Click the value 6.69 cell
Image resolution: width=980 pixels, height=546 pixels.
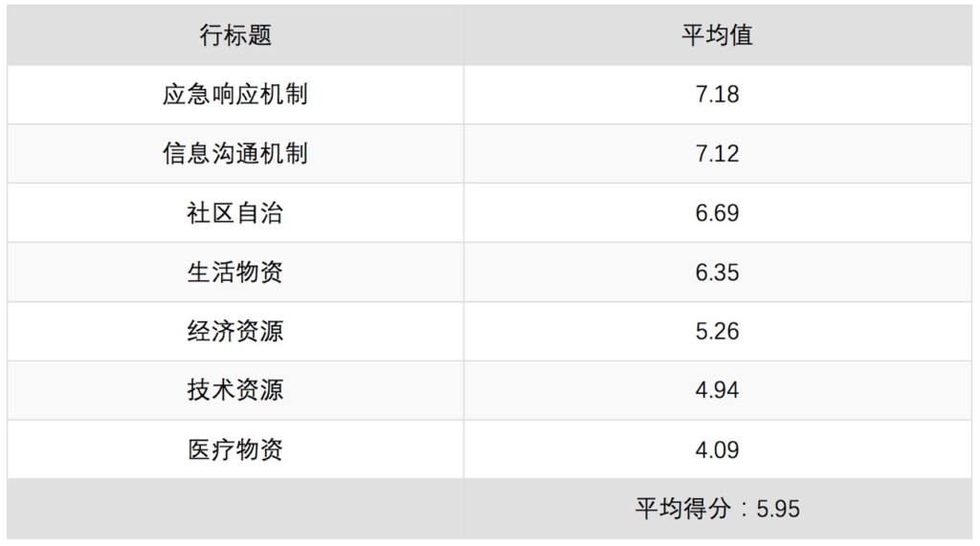click(718, 213)
